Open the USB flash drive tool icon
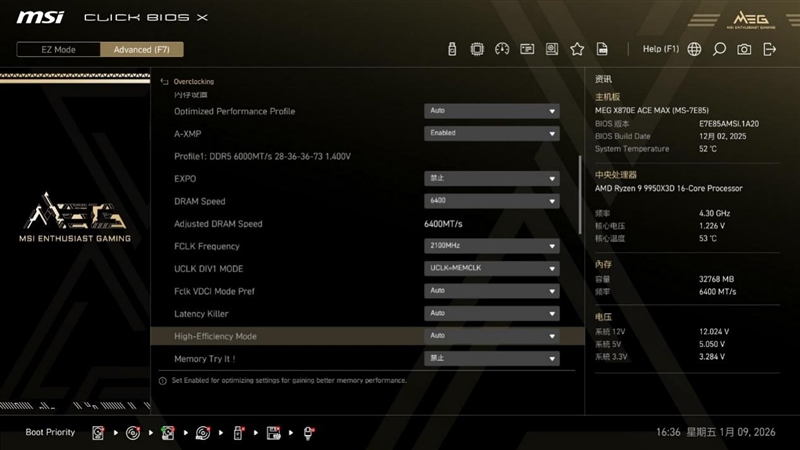The image size is (800, 450). [x=452, y=49]
